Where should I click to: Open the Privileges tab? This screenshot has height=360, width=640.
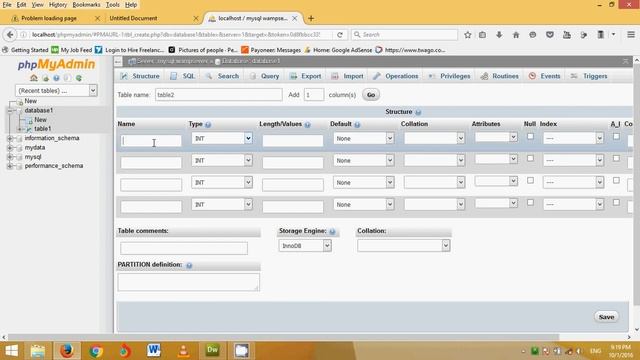point(449,76)
